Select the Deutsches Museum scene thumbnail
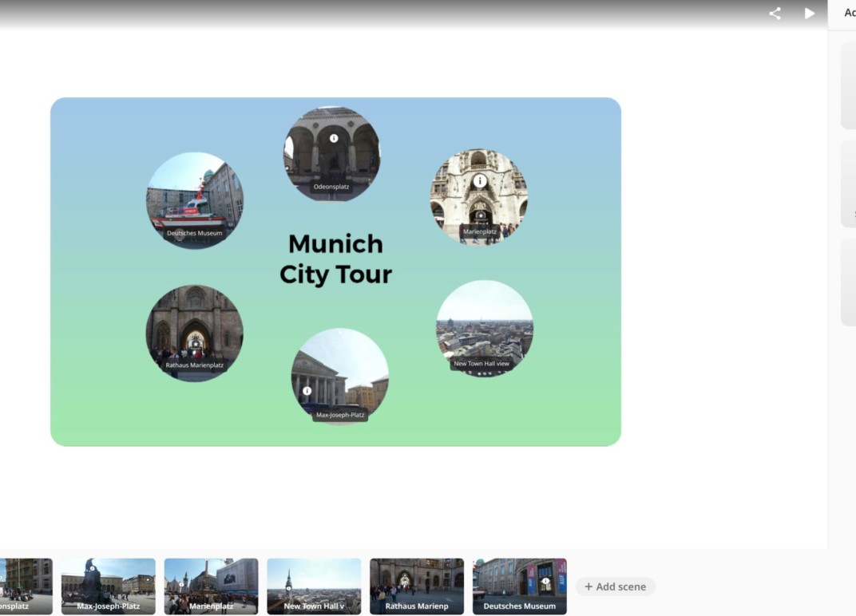 pos(519,586)
